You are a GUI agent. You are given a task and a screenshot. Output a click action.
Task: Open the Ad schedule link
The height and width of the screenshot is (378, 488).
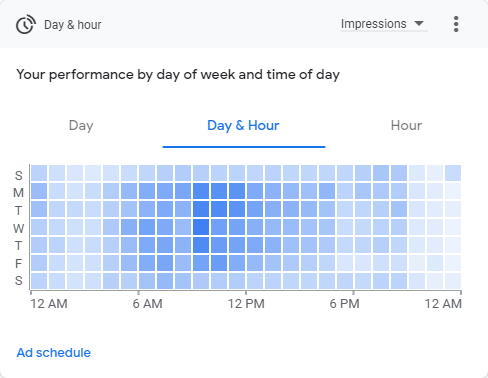54,353
